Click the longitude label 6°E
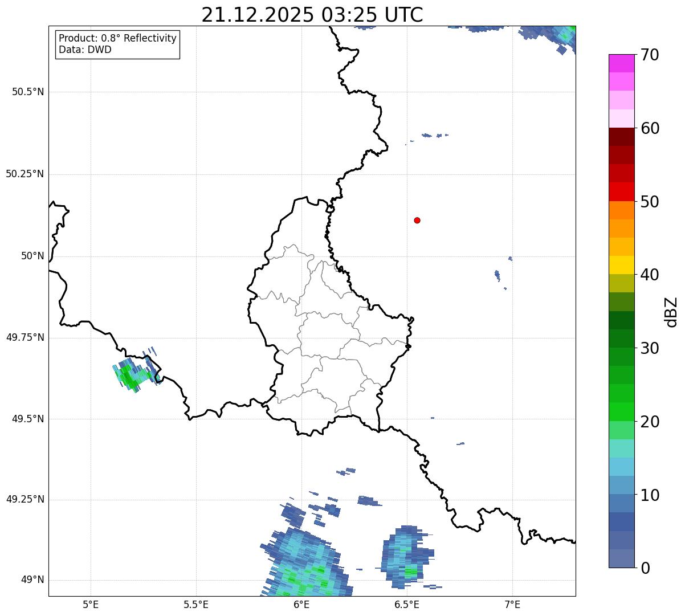The width and height of the screenshot is (685, 616). 301,604
